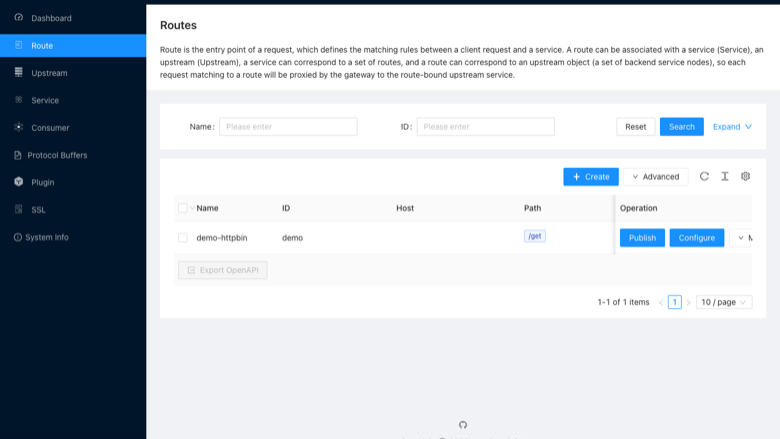Click the System Info icon
This screenshot has height=439, width=780.
[17, 237]
